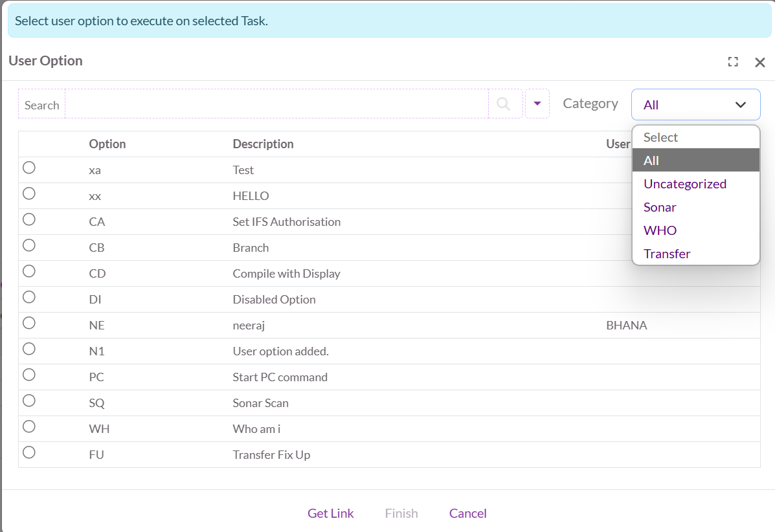Screen dimensions: 775x532
Task: Select the radio button for option xa
Action: pyautogui.click(x=29, y=168)
